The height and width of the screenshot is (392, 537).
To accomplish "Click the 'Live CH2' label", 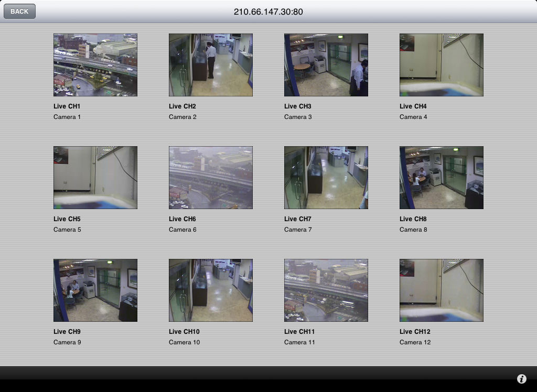I will pos(182,106).
